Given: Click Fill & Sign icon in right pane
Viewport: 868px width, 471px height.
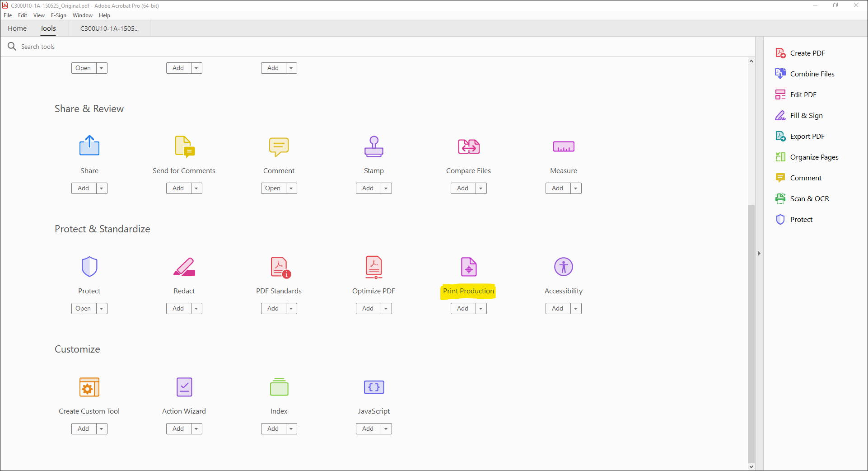Looking at the screenshot, I should point(780,115).
